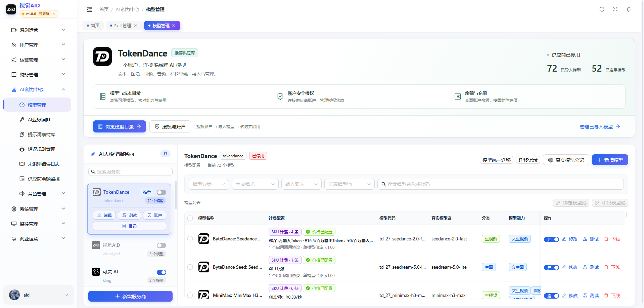
Task: Click the 账户安全授权 shield icon
Action: (x=280, y=97)
